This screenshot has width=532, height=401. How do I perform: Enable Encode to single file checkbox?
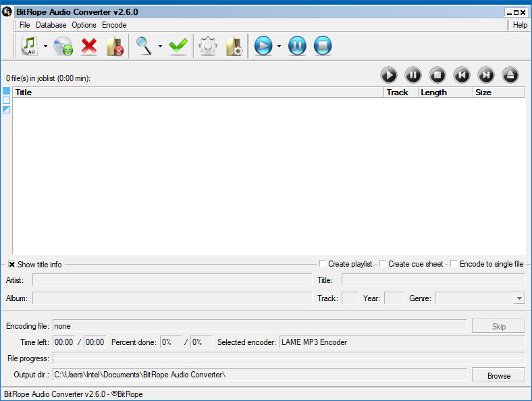454,264
